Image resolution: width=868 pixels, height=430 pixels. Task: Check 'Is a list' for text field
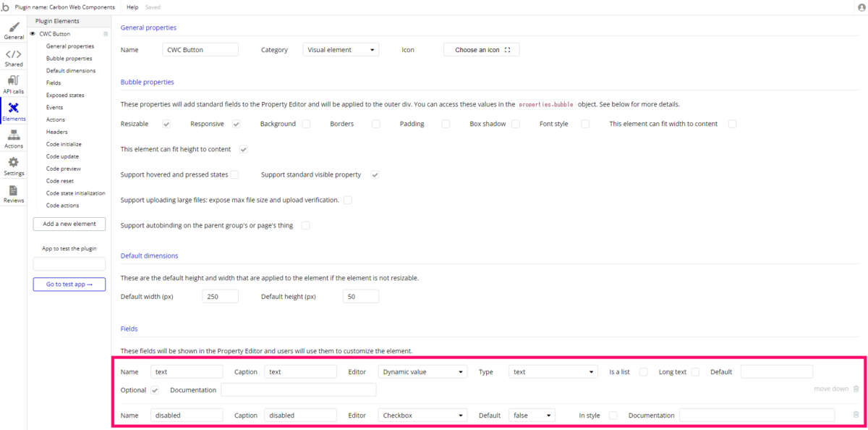(x=643, y=372)
